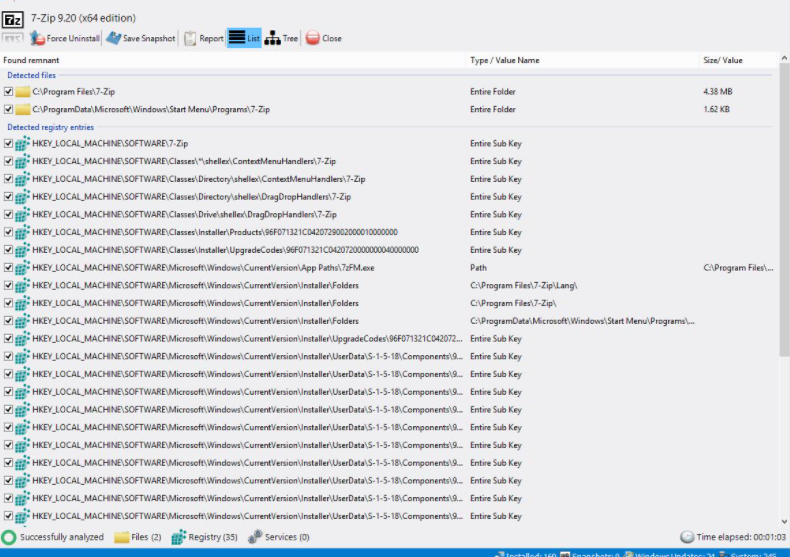Click registry icon of Drive\shellex\DragDropHandlers\7-Zip row
This screenshot has height=557, width=790.
pos(22,215)
